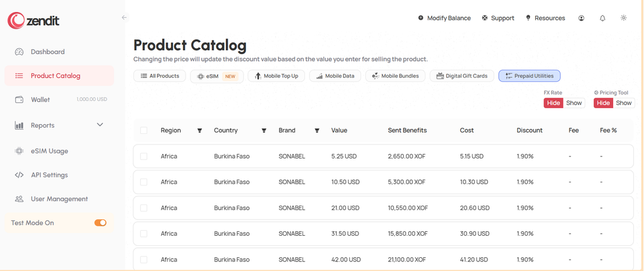Viewport: 644px width, 271px height.
Task: Open the Brand column filter
Action: (317, 131)
